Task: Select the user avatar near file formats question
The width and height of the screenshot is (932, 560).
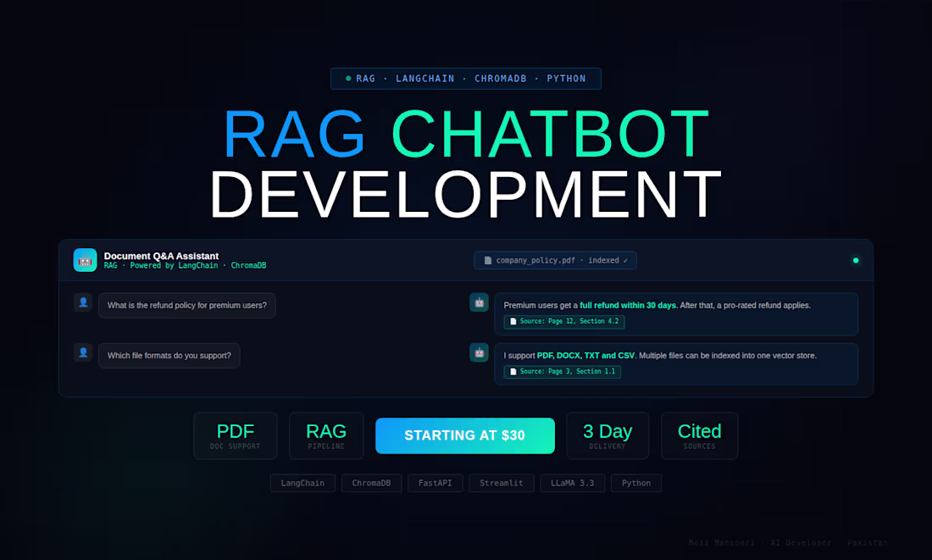Action: click(x=82, y=352)
